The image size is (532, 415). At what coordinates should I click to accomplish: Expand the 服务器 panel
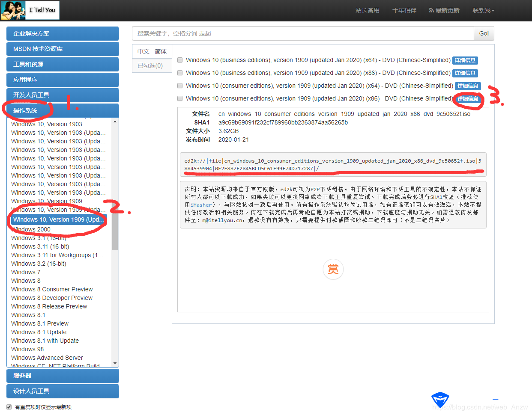63,376
